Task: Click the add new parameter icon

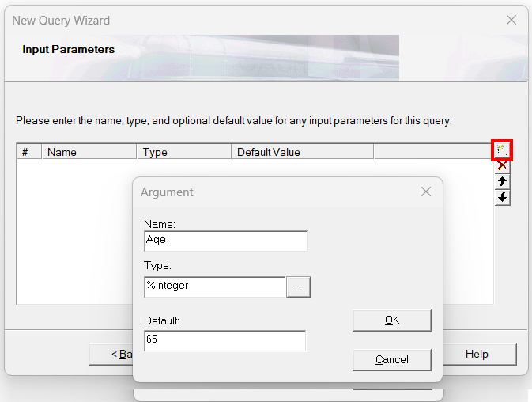Action: [502, 150]
